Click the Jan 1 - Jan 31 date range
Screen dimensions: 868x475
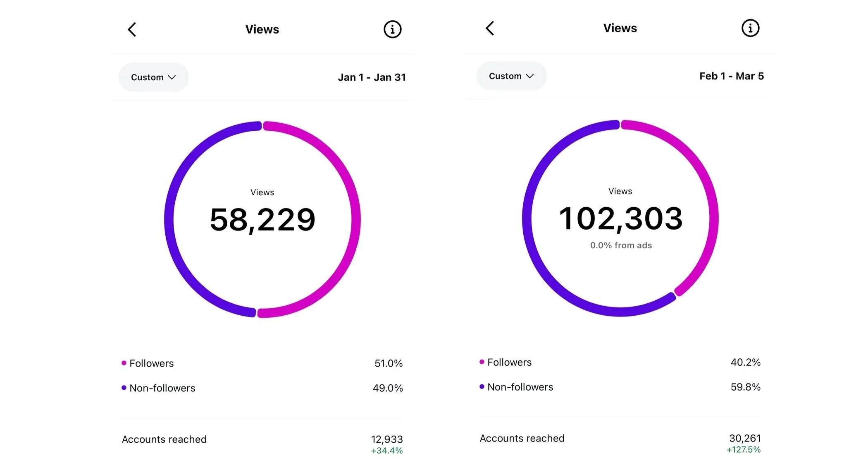coord(372,77)
